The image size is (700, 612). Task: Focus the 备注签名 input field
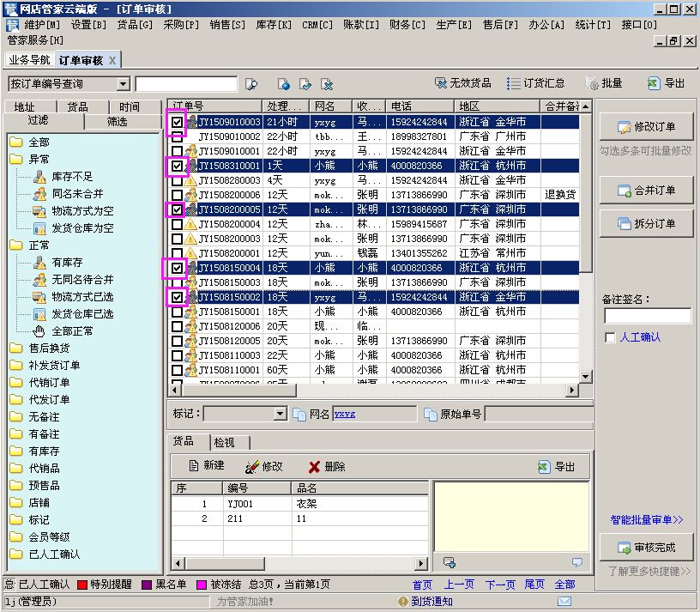click(648, 316)
